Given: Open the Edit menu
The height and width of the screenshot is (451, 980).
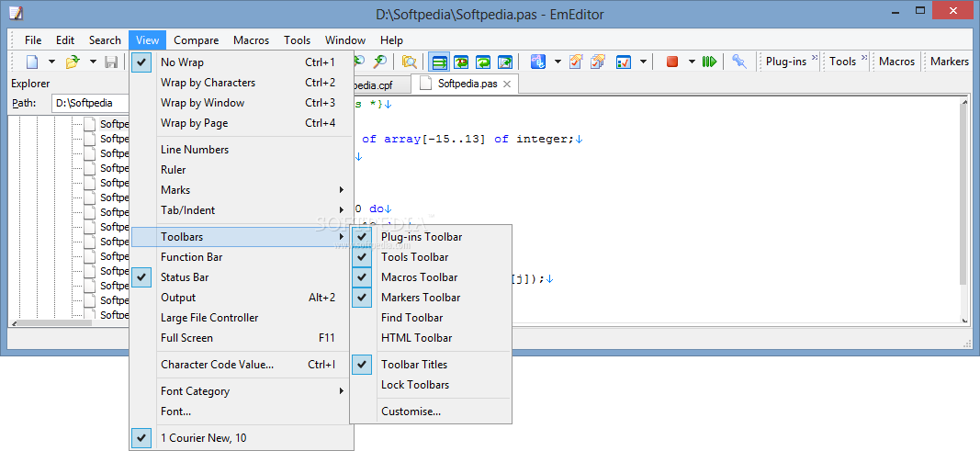Looking at the screenshot, I should tap(65, 40).
